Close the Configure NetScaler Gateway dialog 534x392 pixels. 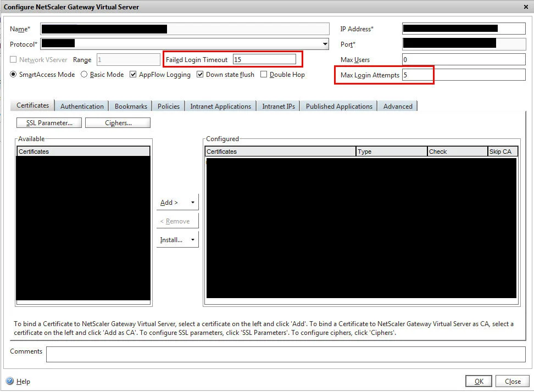click(526, 7)
